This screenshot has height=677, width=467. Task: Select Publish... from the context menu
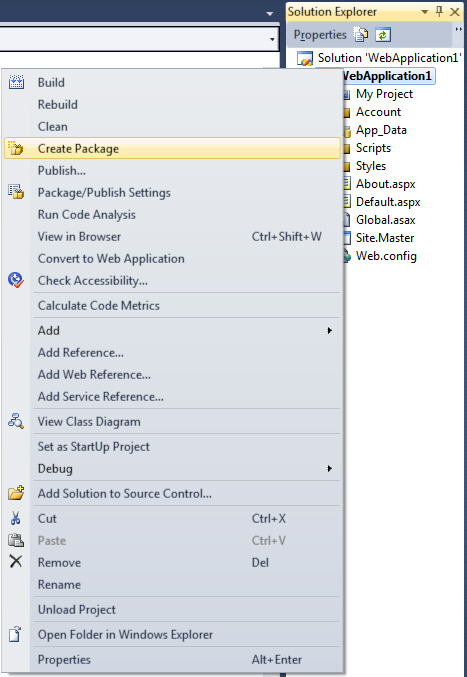[62, 171]
